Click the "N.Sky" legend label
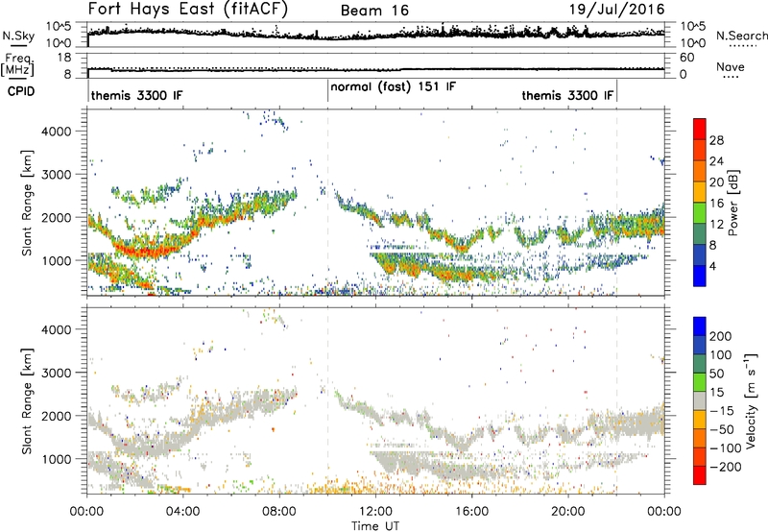Screen dimensions: 768x532 click(x=18, y=36)
